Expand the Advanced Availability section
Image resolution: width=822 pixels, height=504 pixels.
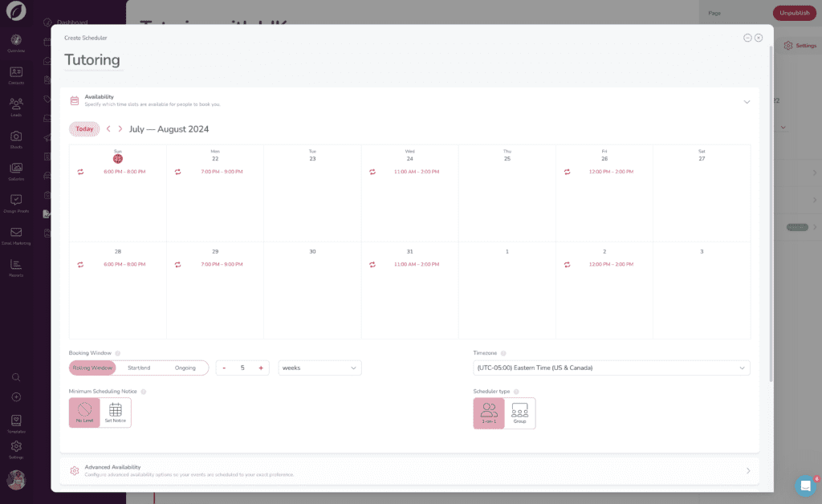click(747, 470)
